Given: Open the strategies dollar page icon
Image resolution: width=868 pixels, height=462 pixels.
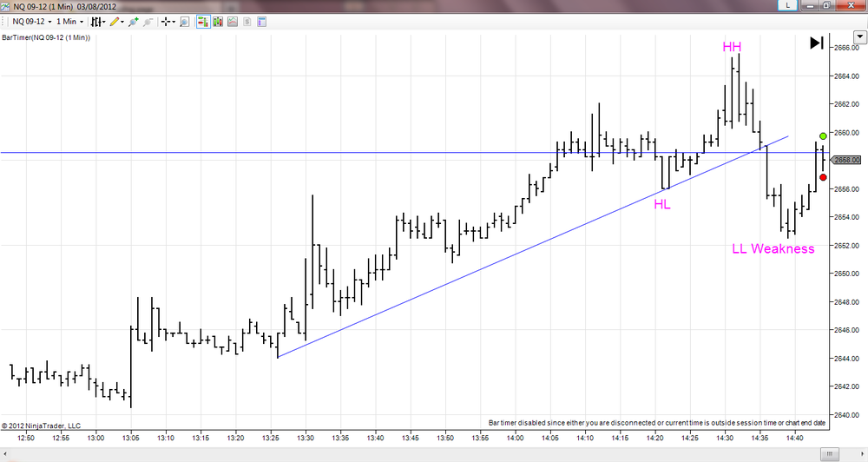Looking at the screenshot, I should [247, 22].
